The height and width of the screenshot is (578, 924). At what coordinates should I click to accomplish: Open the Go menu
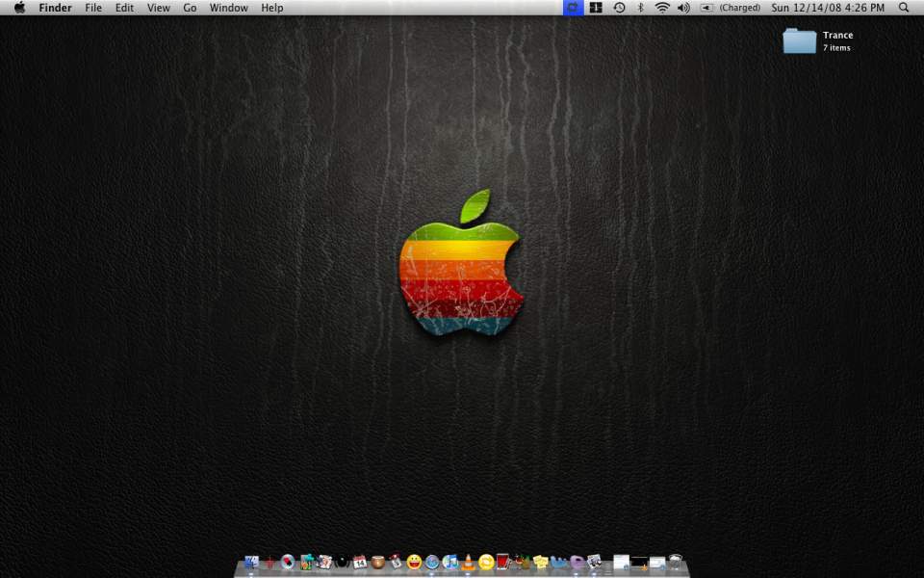[x=190, y=8]
